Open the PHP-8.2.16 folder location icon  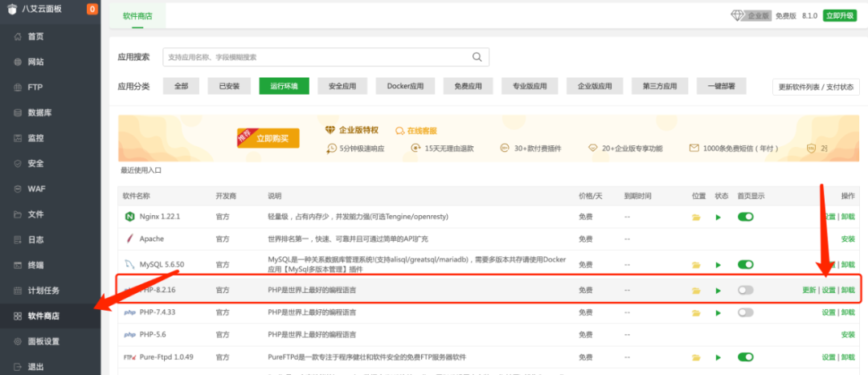pyautogui.click(x=697, y=291)
